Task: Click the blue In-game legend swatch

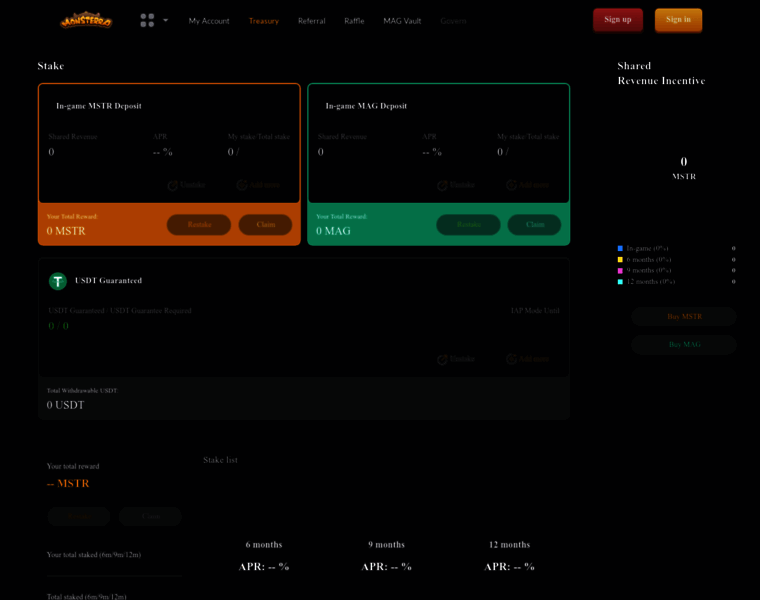Action: 620,248
